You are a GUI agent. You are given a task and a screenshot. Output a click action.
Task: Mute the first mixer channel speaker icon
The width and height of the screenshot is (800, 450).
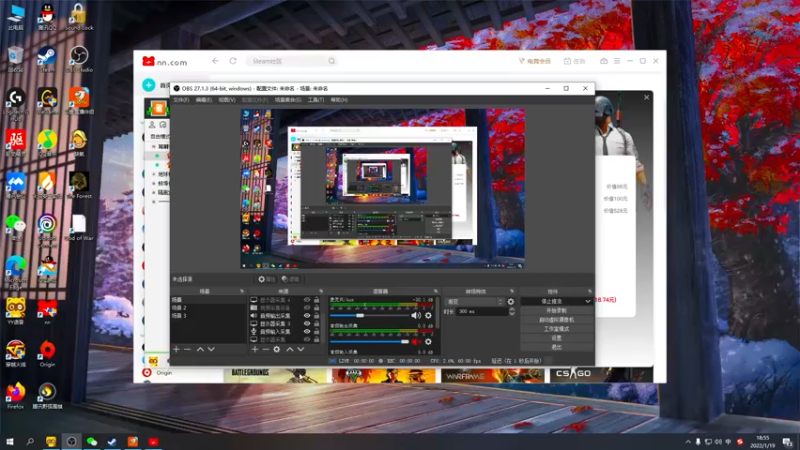pyautogui.click(x=416, y=316)
